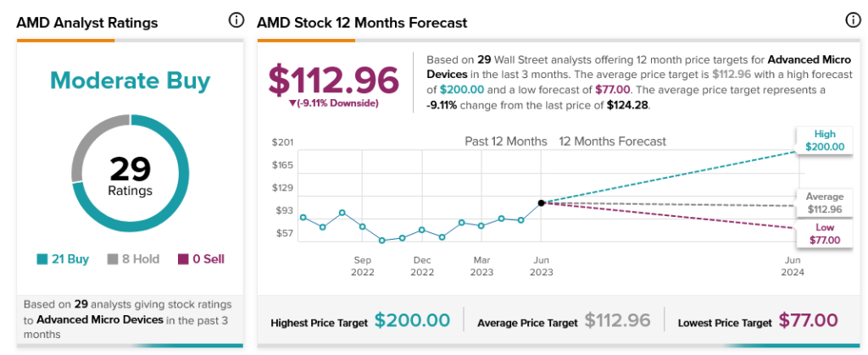Click the Highest Price Target $200.00 value

click(x=412, y=320)
